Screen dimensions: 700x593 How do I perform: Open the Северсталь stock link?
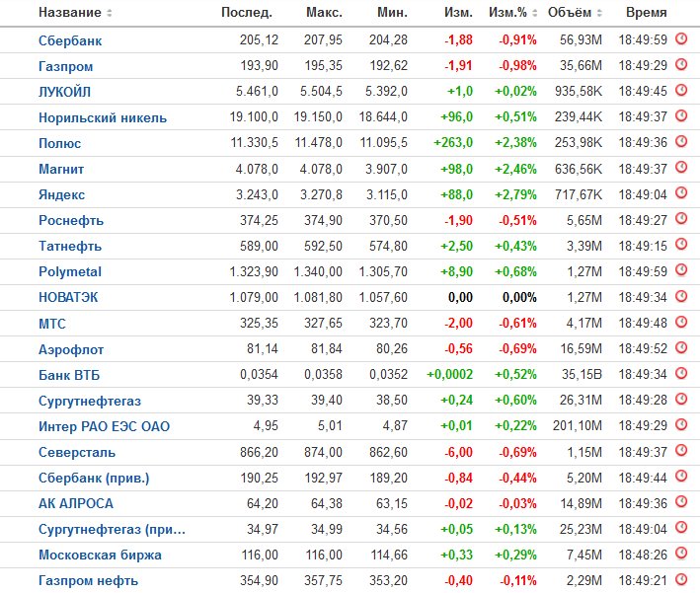(77, 452)
